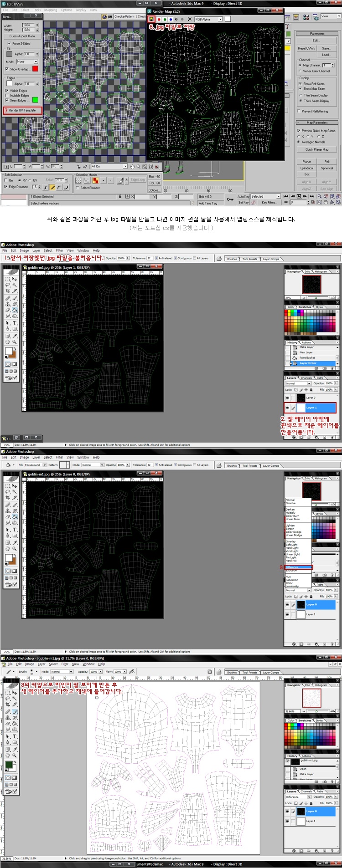Hide Layer 0 via eye icon in first Photoshop
The image size is (342, 868).
click(287, 398)
